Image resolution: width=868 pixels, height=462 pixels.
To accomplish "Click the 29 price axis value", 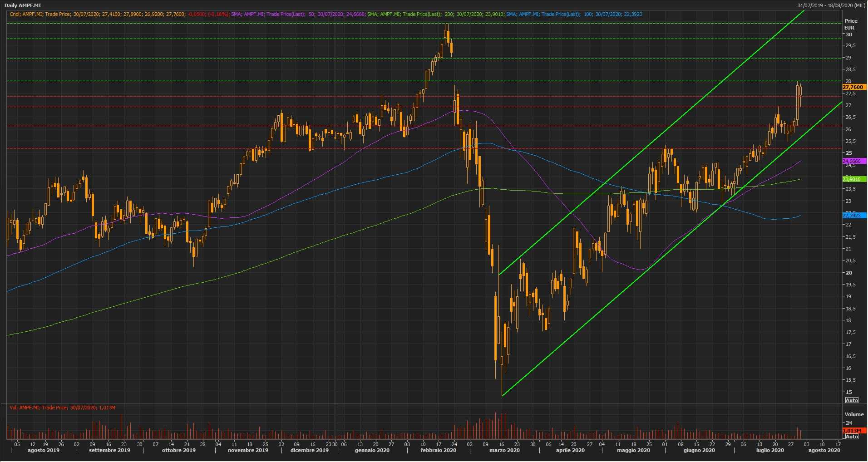I will point(848,58).
